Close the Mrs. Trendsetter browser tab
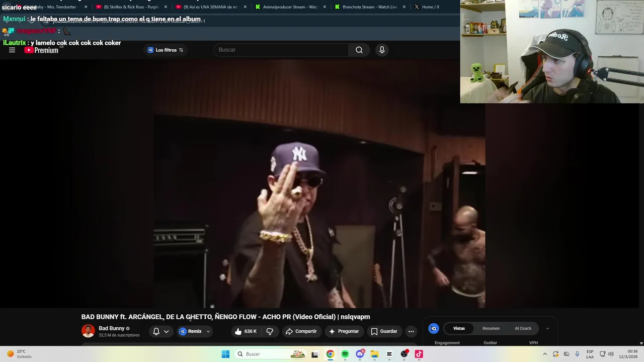The width and height of the screenshot is (644, 362). (x=86, y=7)
